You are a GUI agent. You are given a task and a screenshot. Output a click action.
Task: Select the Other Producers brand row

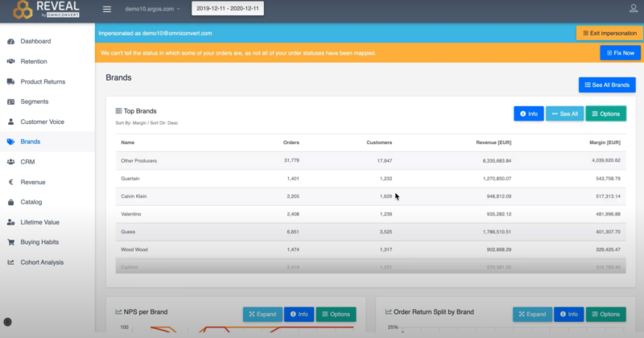(x=370, y=161)
